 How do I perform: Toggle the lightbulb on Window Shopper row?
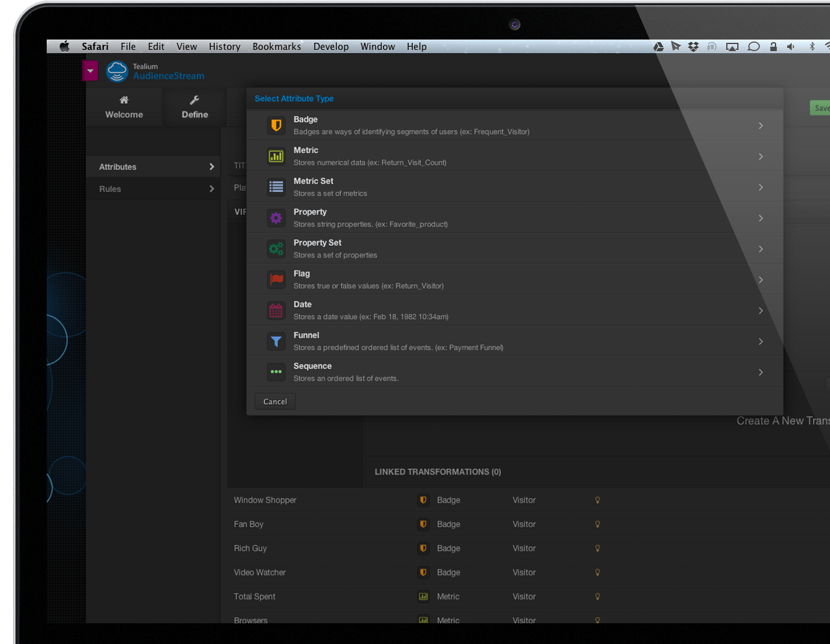point(598,500)
